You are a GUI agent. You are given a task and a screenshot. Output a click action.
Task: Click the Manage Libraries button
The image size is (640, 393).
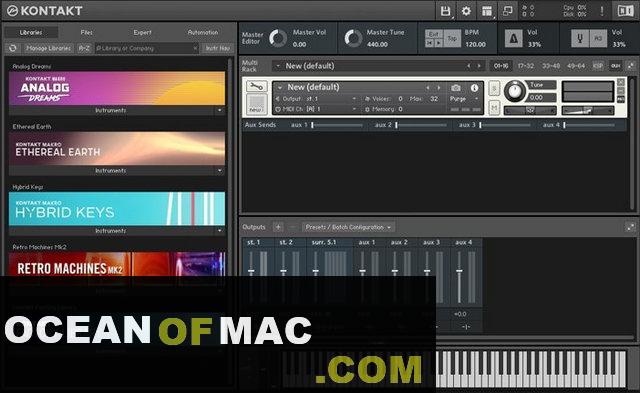48,48
